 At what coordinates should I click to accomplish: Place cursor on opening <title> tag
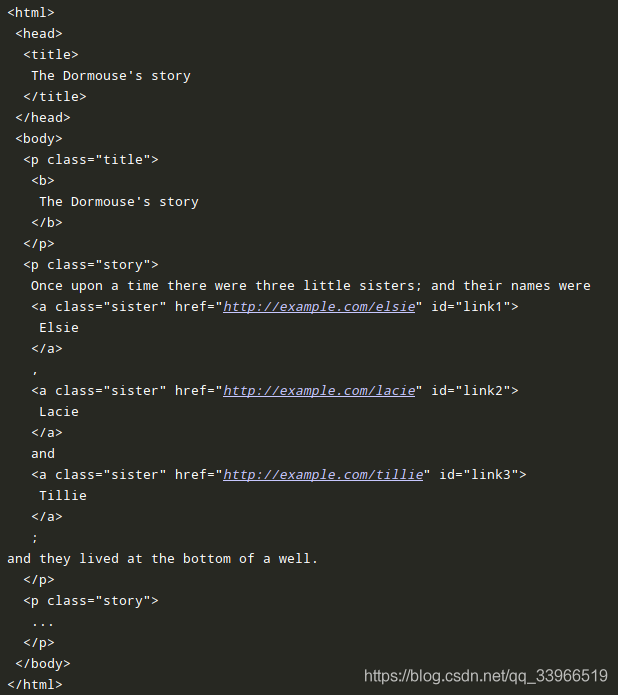(x=51, y=55)
